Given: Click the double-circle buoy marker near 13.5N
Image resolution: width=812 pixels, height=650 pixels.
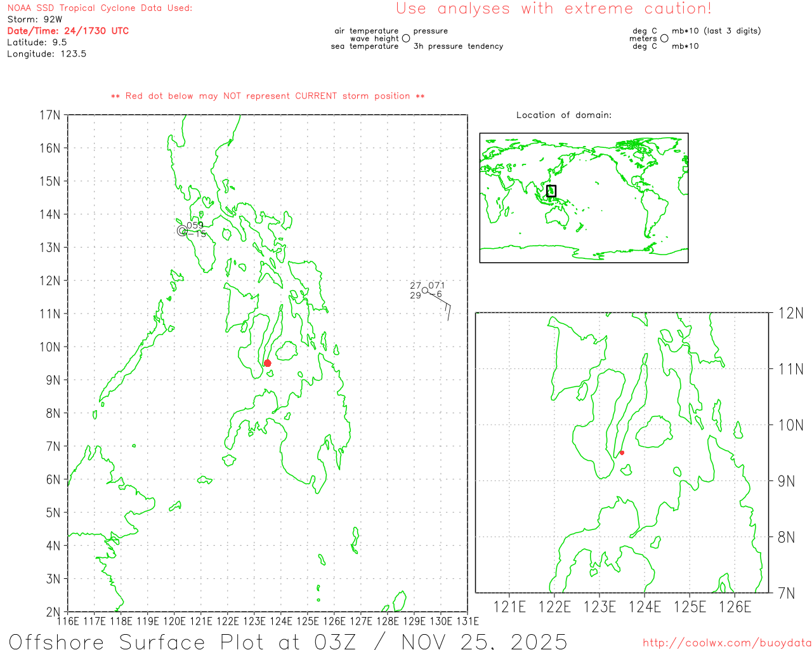Looking at the screenshot, I should click(182, 230).
